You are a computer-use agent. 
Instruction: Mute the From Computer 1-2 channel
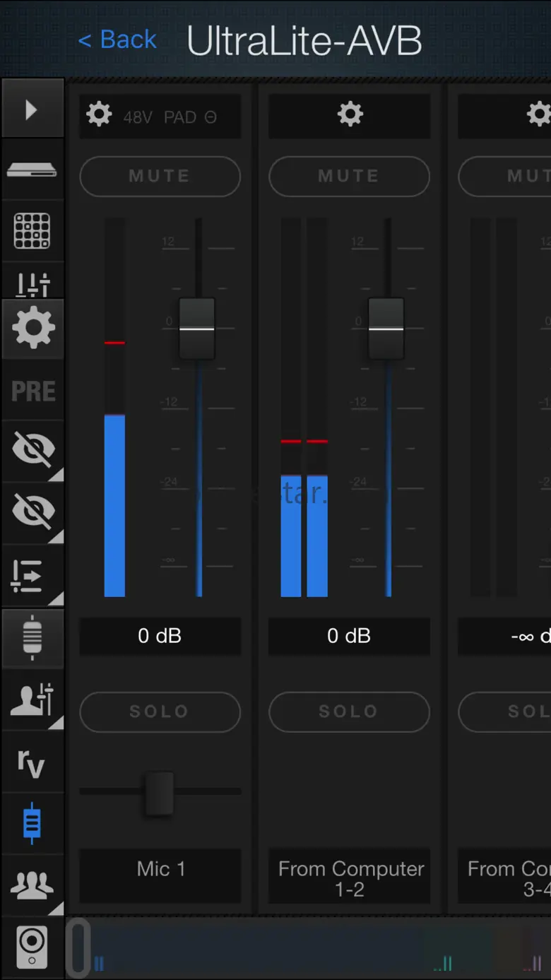pos(349,176)
